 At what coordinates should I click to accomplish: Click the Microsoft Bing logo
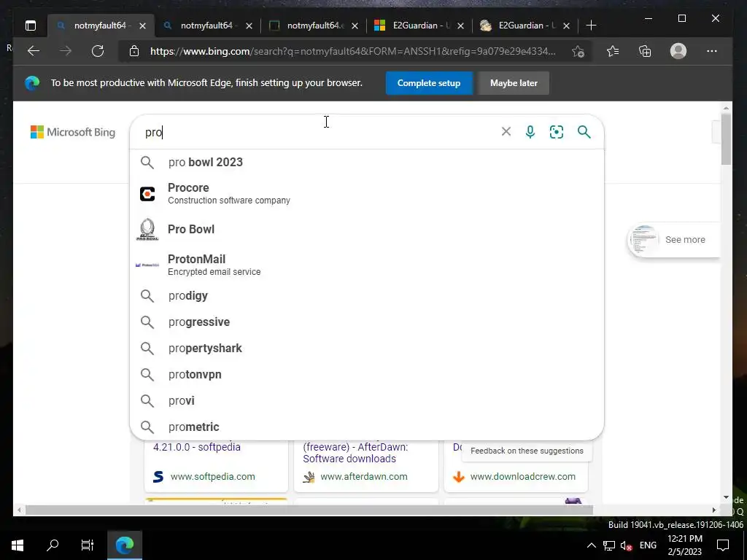(x=73, y=132)
